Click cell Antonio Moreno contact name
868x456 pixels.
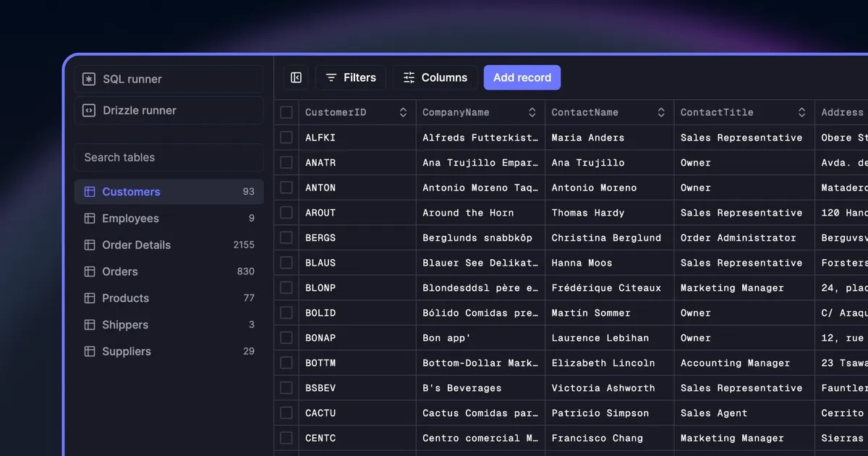coord(610,187)
